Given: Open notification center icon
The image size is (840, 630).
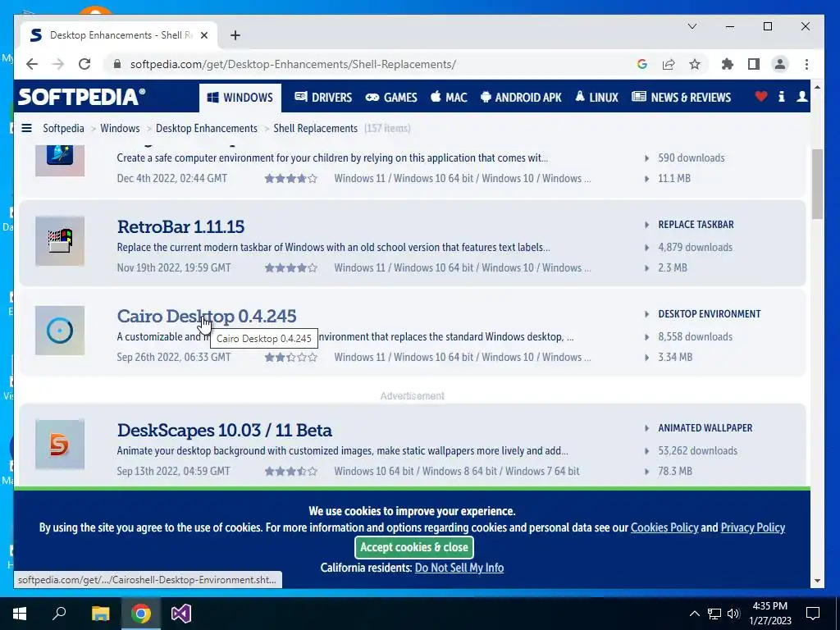Looking at the screenshot, I should (813, 614).
